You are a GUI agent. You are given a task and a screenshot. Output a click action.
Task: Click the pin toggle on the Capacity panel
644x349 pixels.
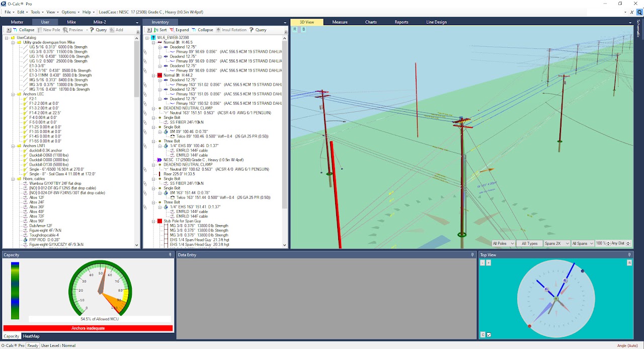click(169, 255)
